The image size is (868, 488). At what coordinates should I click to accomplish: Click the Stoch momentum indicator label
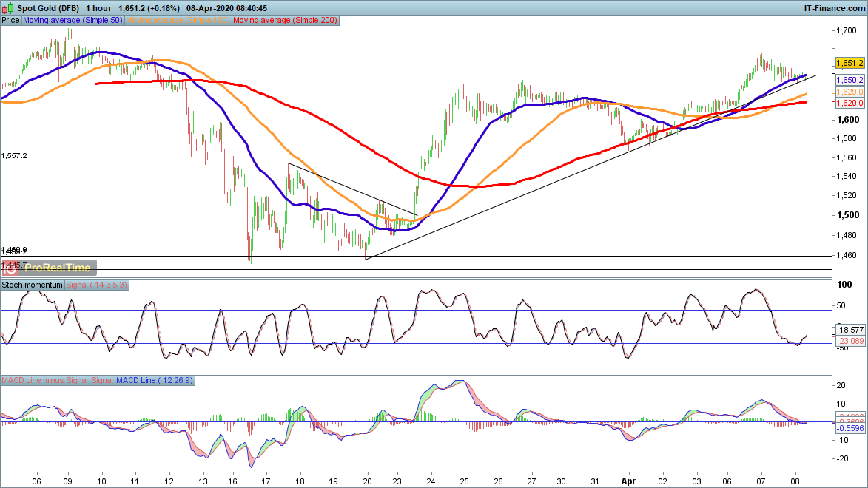[x=32, y=285]
